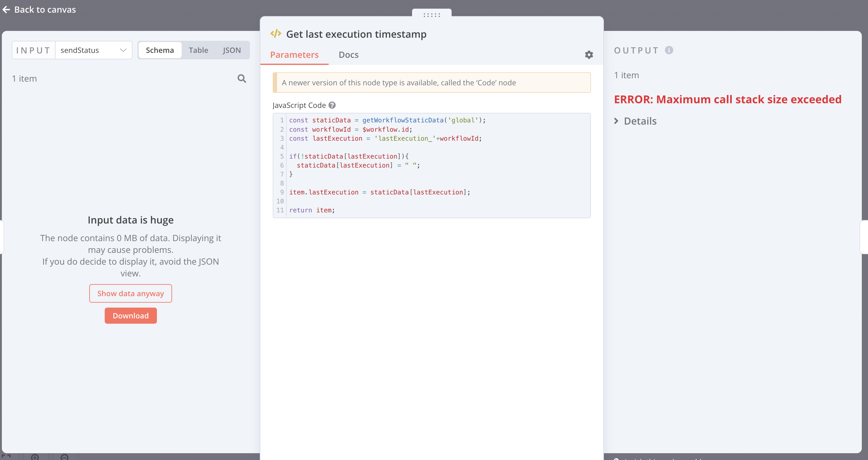Click the Download button
Image resolution: width=868 pixels, height=460 pixels.
[130, 316]
